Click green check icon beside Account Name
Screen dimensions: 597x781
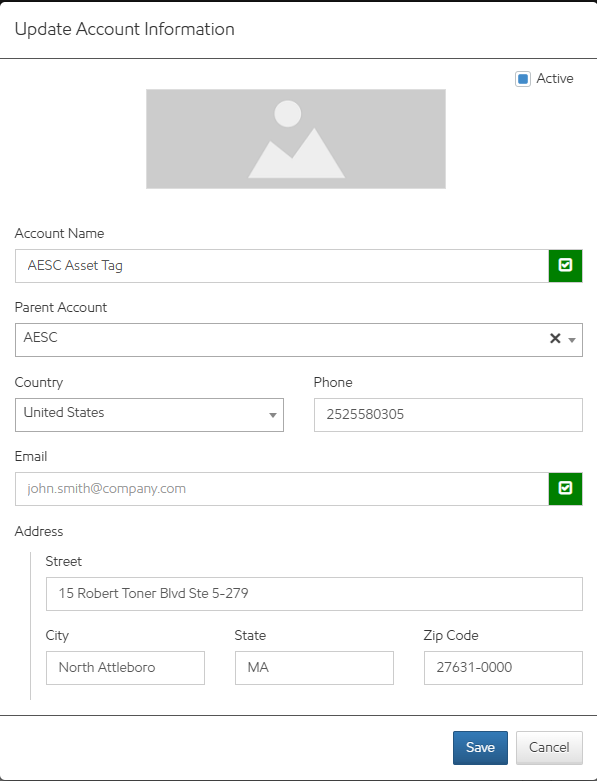pos(565,266)
